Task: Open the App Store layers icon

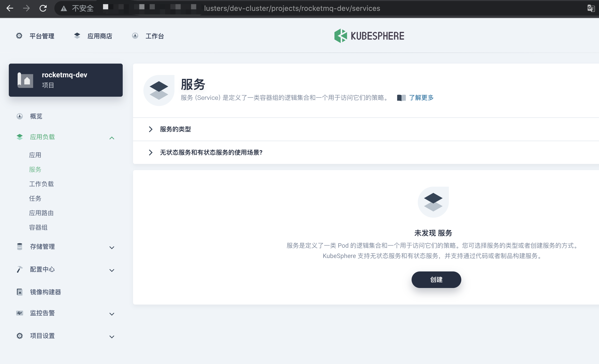Action: [77, 36]
